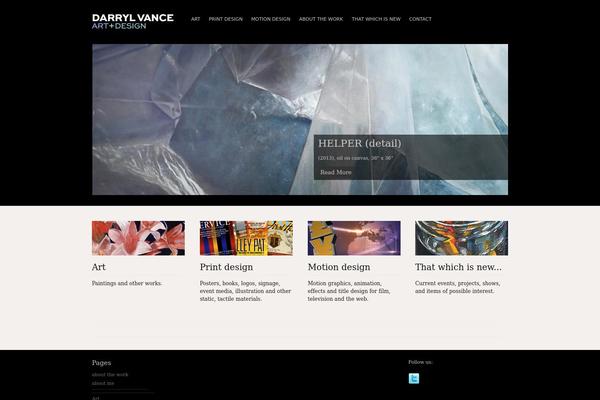The height and width of the screenshot is (400, 600).
Task: Open the That which is new thumbnail
Action: click(461, 238)
